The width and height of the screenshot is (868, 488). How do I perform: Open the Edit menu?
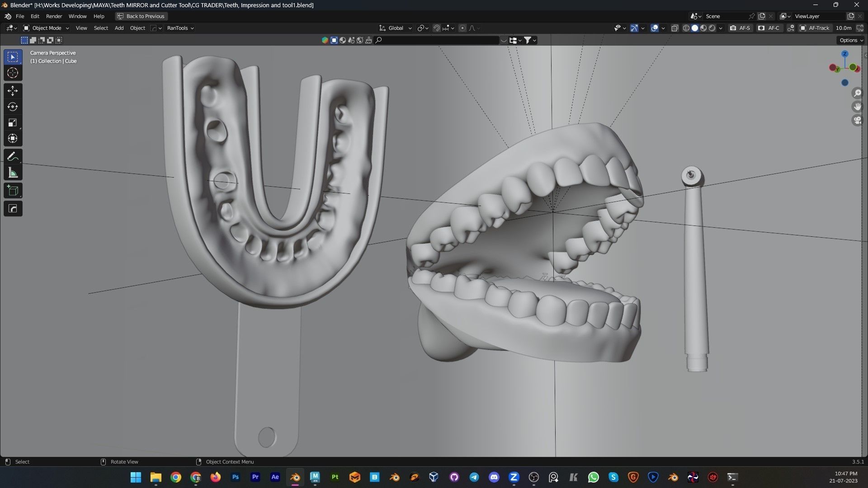click(x=35, y=16)
